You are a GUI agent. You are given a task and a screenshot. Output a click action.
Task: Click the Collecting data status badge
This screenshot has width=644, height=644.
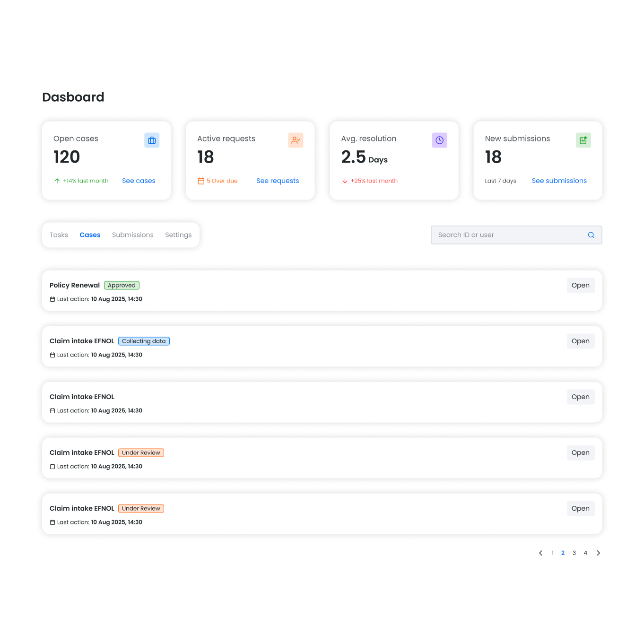(x=144, y=341)
